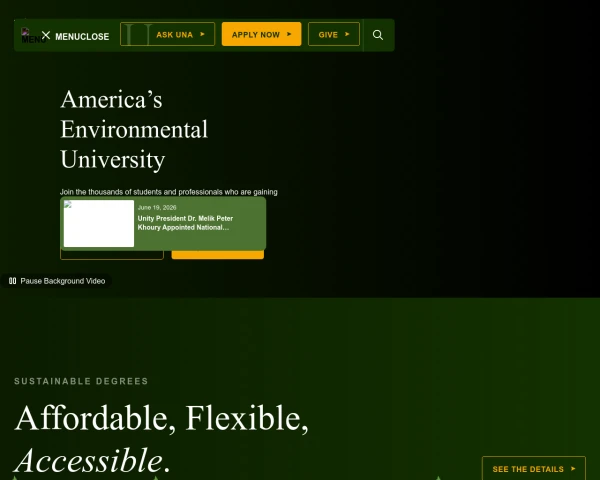Pause the background video
This screenshot has height=480, width=600.
pyautogui.click(x=57, y=281)
